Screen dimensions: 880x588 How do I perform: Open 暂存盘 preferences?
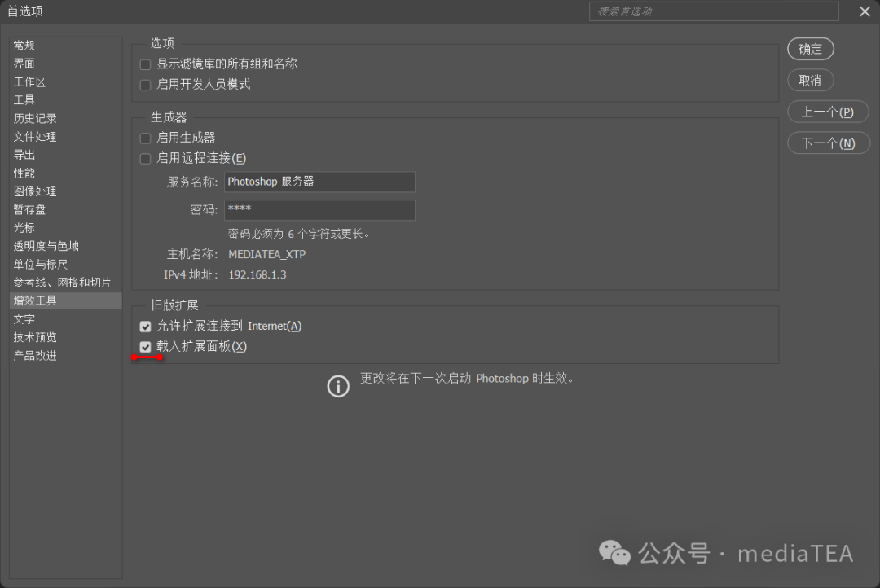[x=30, y=209]
